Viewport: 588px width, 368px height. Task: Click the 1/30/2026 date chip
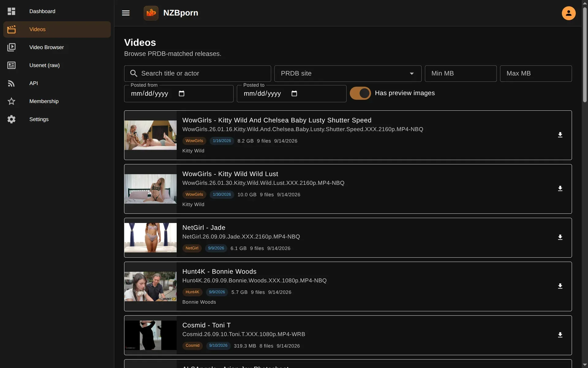click(222, 194)
